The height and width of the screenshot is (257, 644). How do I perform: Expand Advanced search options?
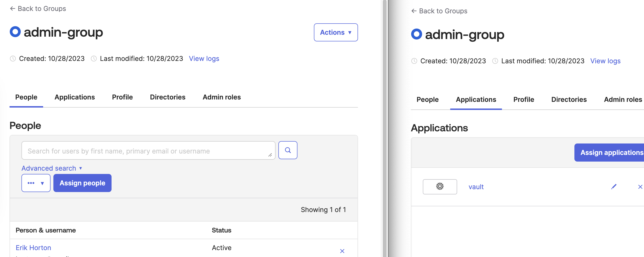(x=52, y=168)
